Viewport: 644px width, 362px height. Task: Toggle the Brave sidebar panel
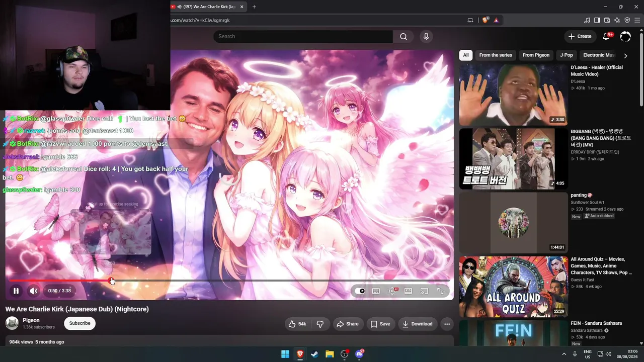pyautogui.click(x=597, y=20)
